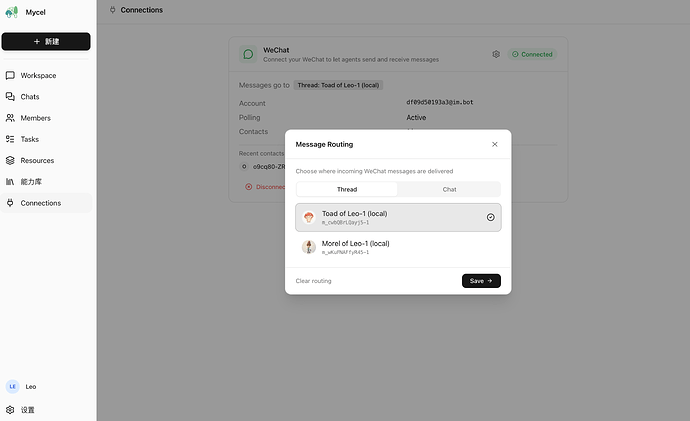This screenshot has width=690, height=421.
Task: Click the Connections page heading
Action: click(x=142, y=10)
